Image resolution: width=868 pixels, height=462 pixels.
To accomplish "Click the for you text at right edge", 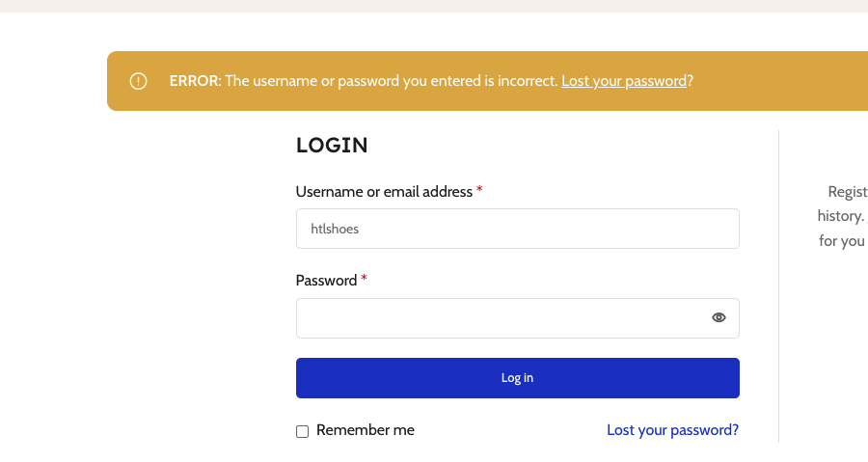I will coord(841,241).
